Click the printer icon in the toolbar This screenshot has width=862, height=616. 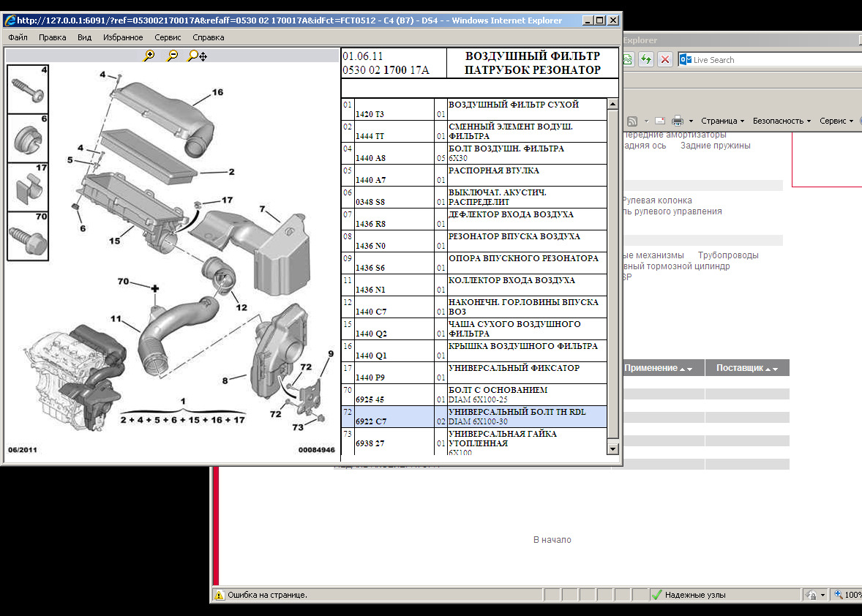click(x=677, y=121)
